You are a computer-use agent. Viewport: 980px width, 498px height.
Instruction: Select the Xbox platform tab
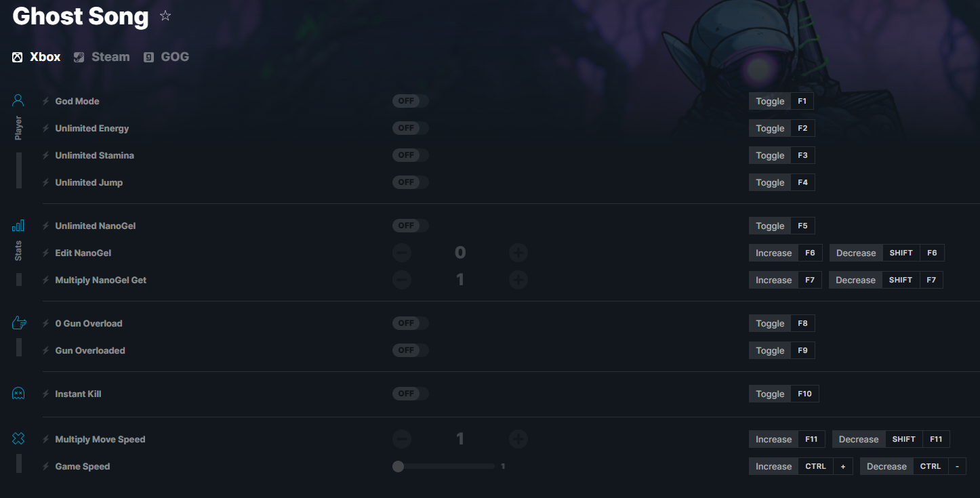tap(37, 57)
